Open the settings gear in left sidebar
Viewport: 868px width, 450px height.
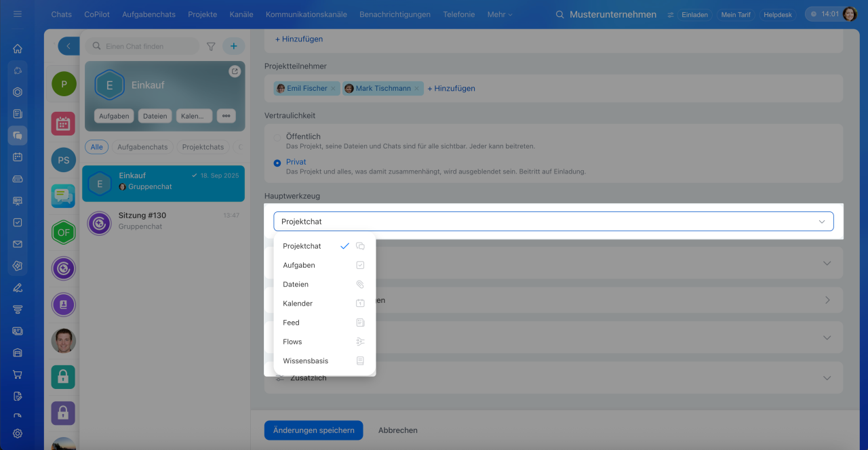pyautogui.click(x=18, y=433)
